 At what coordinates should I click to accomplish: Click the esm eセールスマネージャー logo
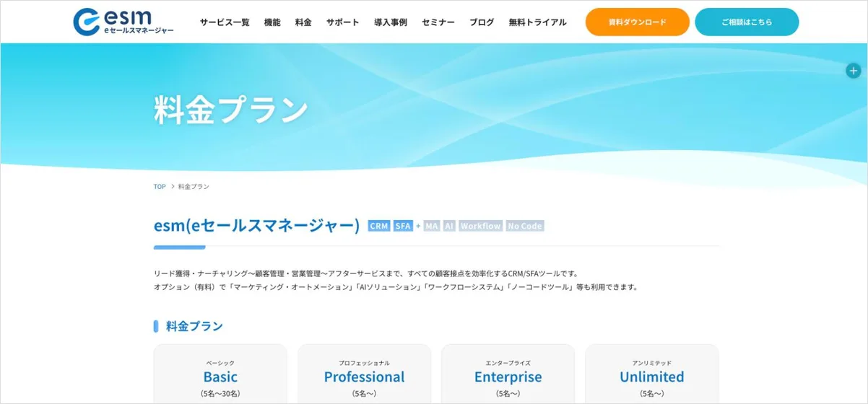(123, 22)
